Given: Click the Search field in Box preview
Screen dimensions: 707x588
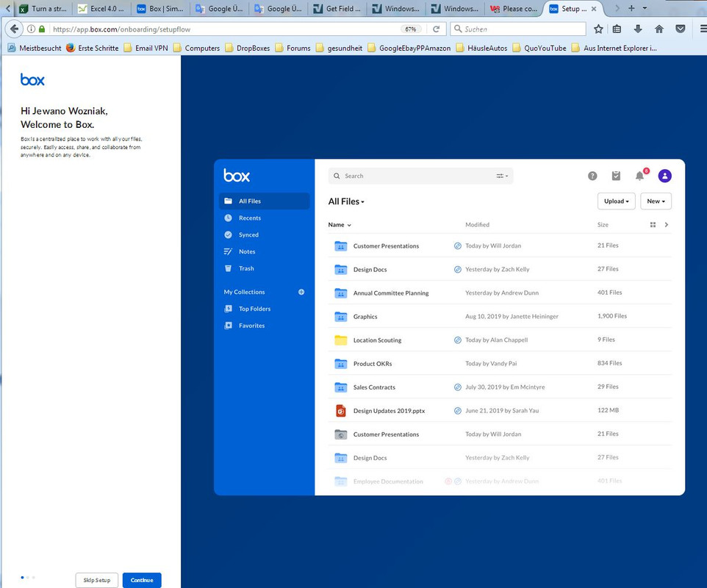Looking at the screenshot, I should point(420,176).
